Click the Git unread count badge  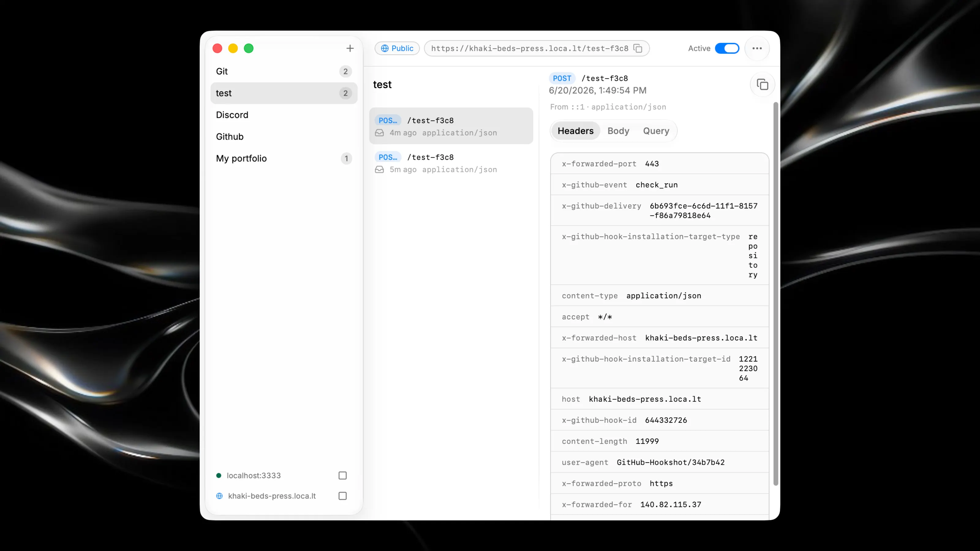pos(345,72)
